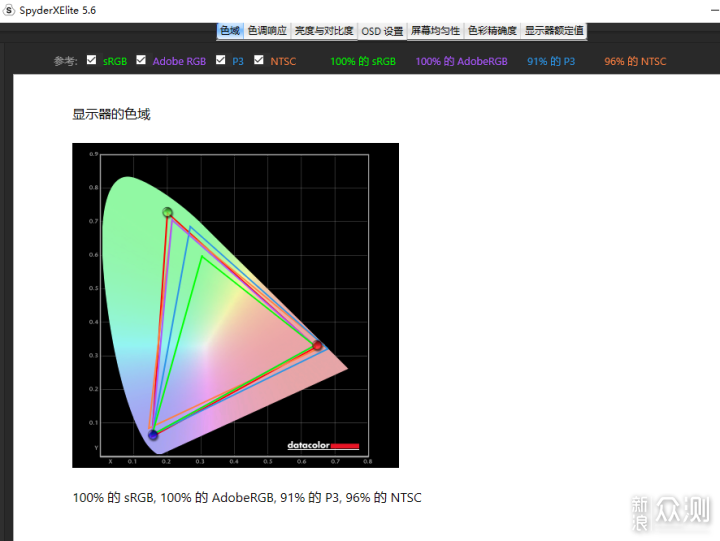Click the gamut summary line below the chart
Viewport: 720px width, 541px height.
(247, 497)
